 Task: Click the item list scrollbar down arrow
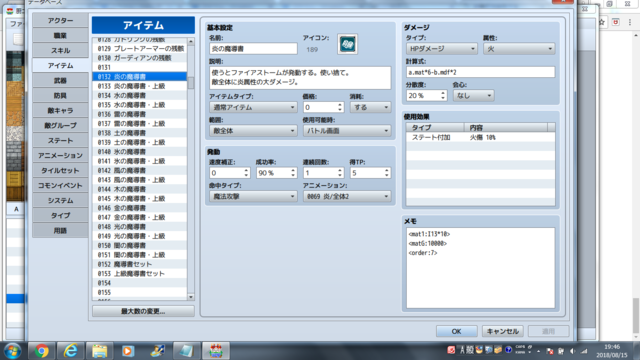tap(191, 297)
